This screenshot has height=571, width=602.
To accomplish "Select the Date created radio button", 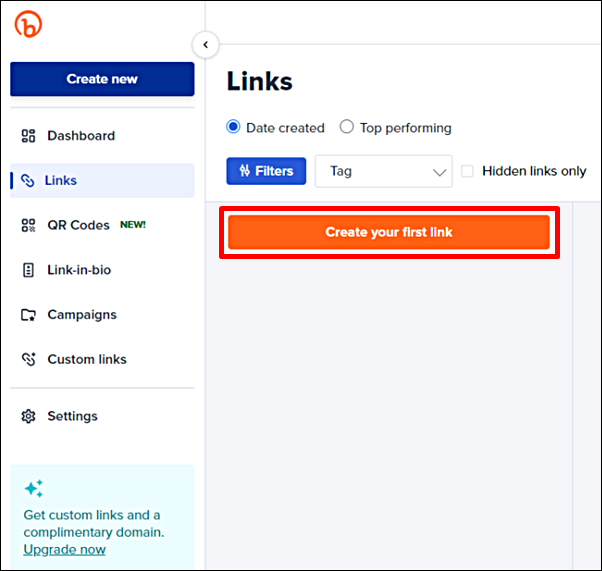I will (x=233, y=127).
